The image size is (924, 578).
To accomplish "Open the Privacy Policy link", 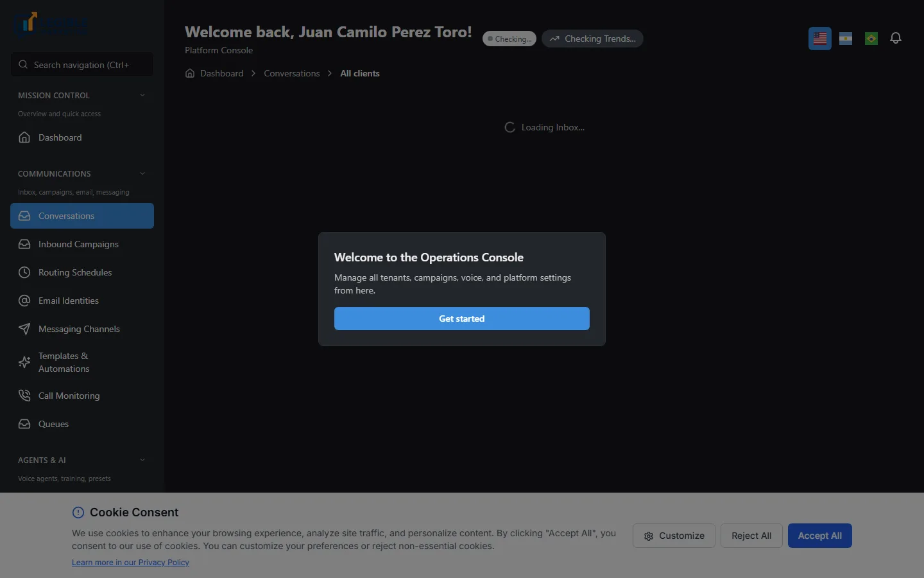I will (130, 563).
